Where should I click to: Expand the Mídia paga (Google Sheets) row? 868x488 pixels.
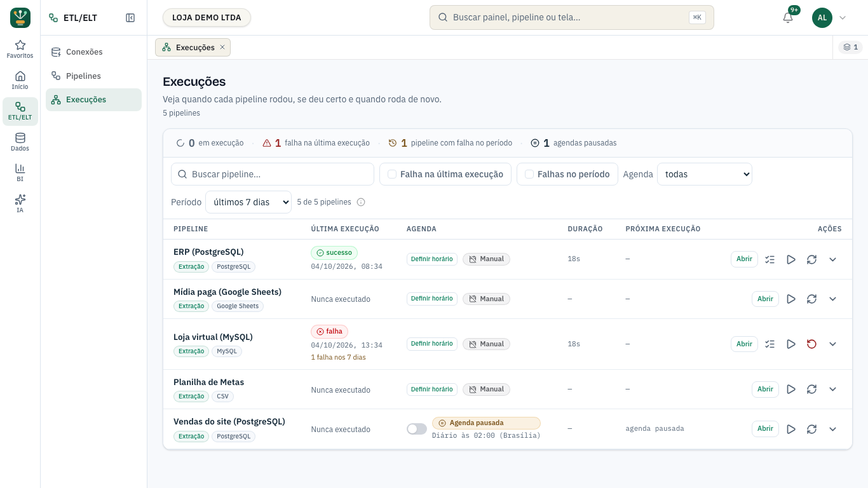[x=832, y=299]
